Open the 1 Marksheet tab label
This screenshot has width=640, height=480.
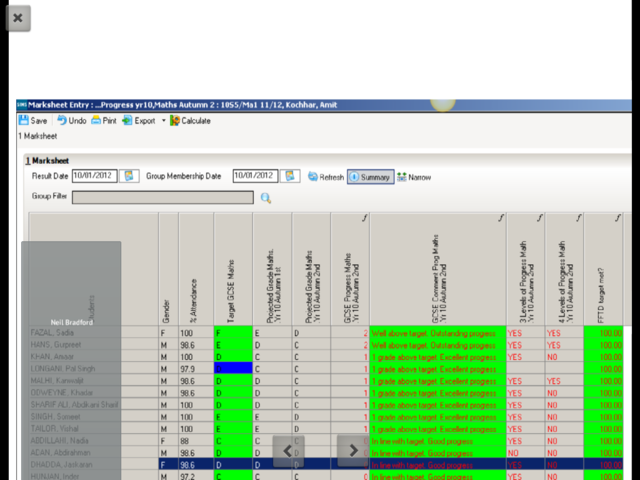(47, 160)
